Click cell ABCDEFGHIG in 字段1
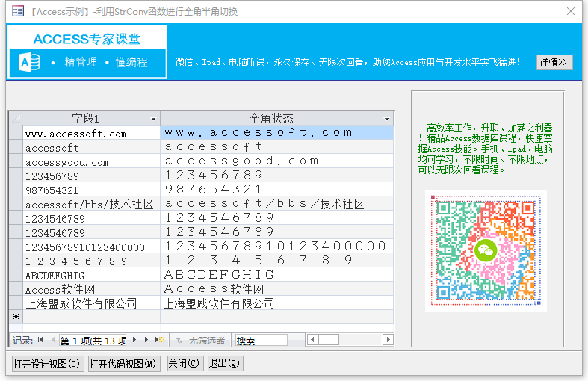The image size is (588, 381). pyautogui.click(x=91, y=274)
